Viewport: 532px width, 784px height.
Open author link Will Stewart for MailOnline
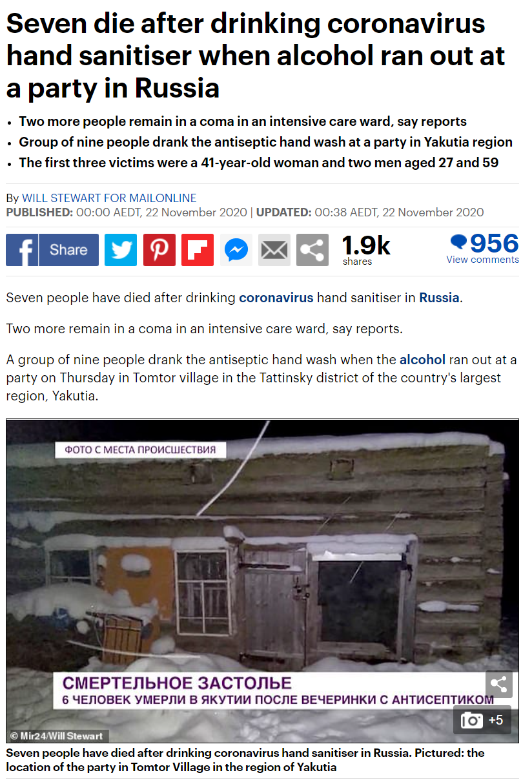(109, 198)
